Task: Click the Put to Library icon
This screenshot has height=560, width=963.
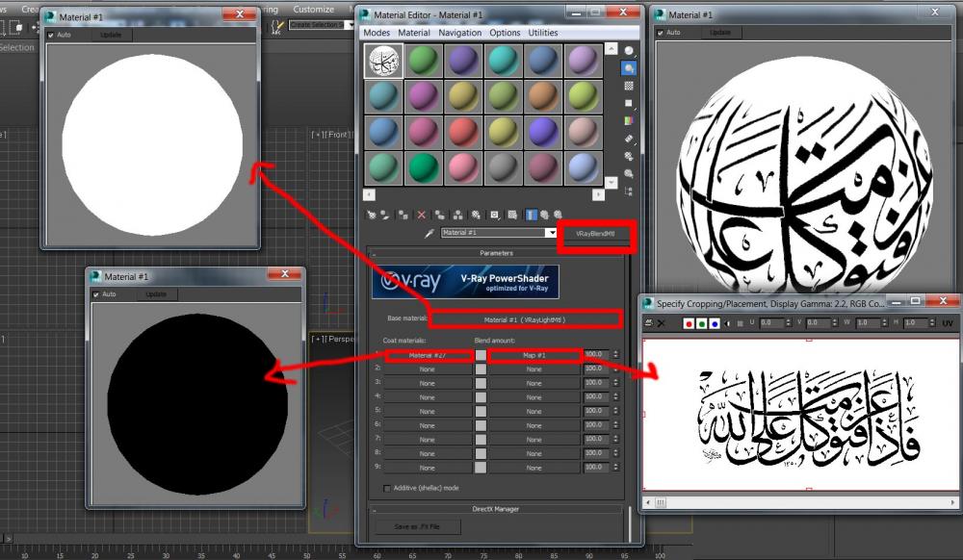Action: point(476,215)
